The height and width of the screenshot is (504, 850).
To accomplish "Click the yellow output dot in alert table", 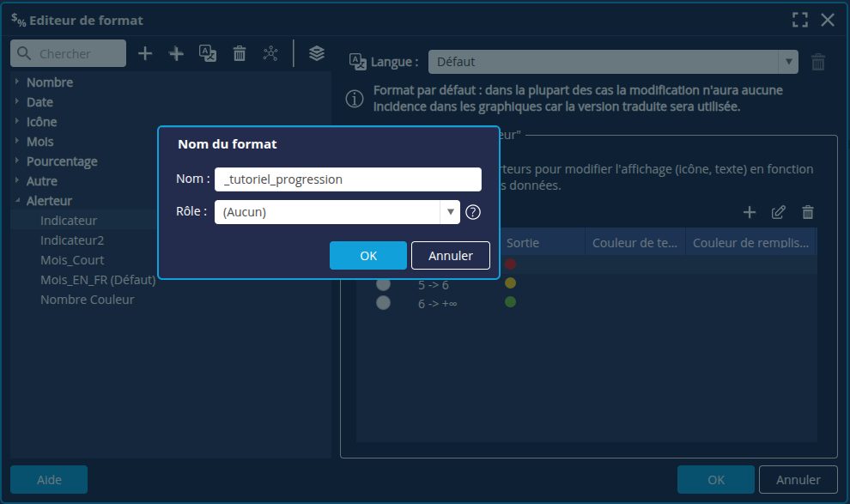I will tap(510, 283).
